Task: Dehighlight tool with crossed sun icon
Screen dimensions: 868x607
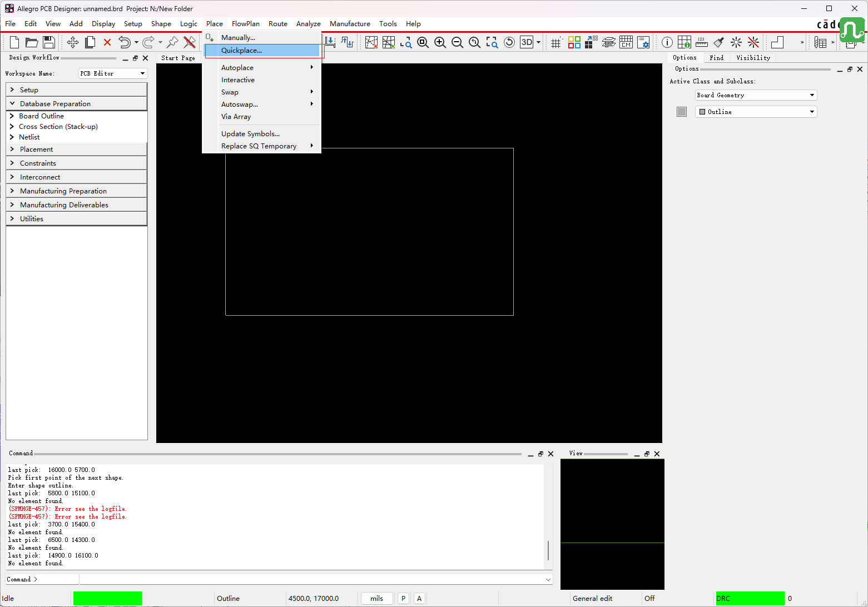Action: point(753,42)
